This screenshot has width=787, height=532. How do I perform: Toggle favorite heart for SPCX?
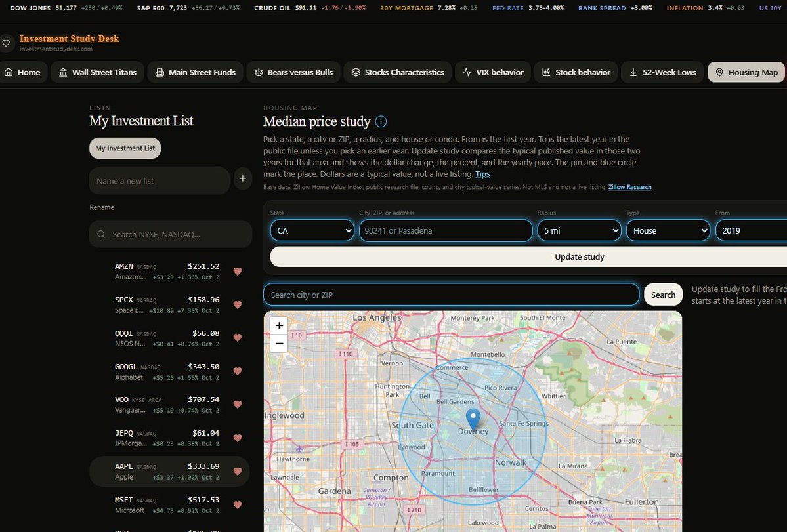click(238, 305)
